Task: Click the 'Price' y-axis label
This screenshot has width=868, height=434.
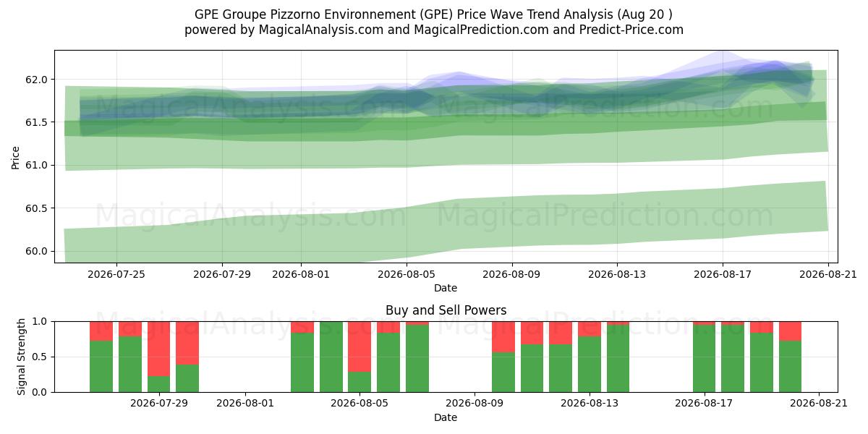Action: 16,156
